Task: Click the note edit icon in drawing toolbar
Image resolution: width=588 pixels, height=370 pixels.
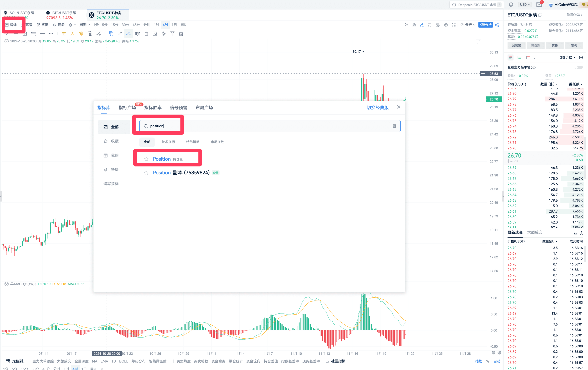Action: (155, 33)
